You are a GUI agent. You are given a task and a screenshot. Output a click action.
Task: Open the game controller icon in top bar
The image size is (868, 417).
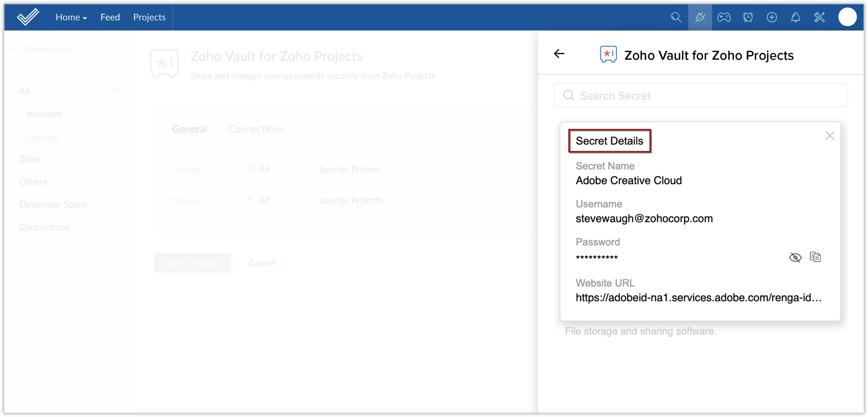724,17
